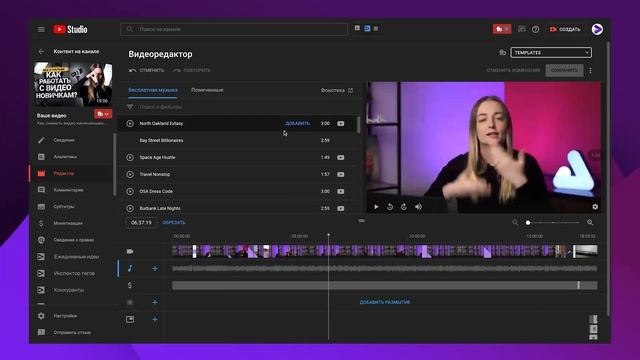
Task: Preview the Travel Nonstop track
Action: [x=130, y=174]
